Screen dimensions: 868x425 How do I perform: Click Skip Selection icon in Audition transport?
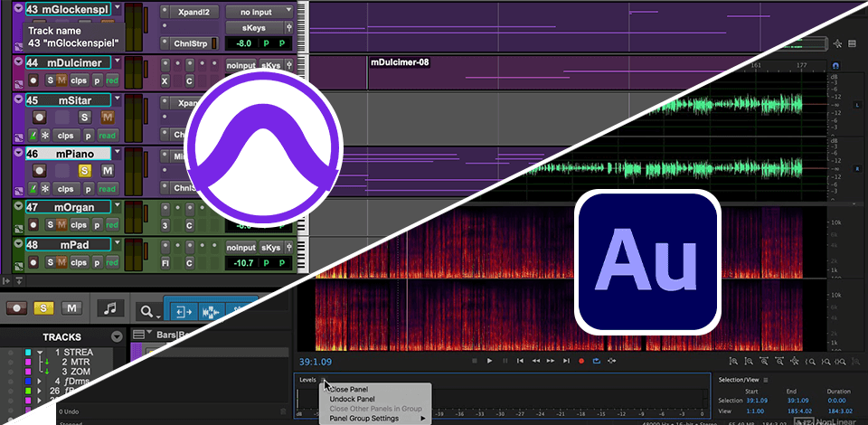pos(612,361)
